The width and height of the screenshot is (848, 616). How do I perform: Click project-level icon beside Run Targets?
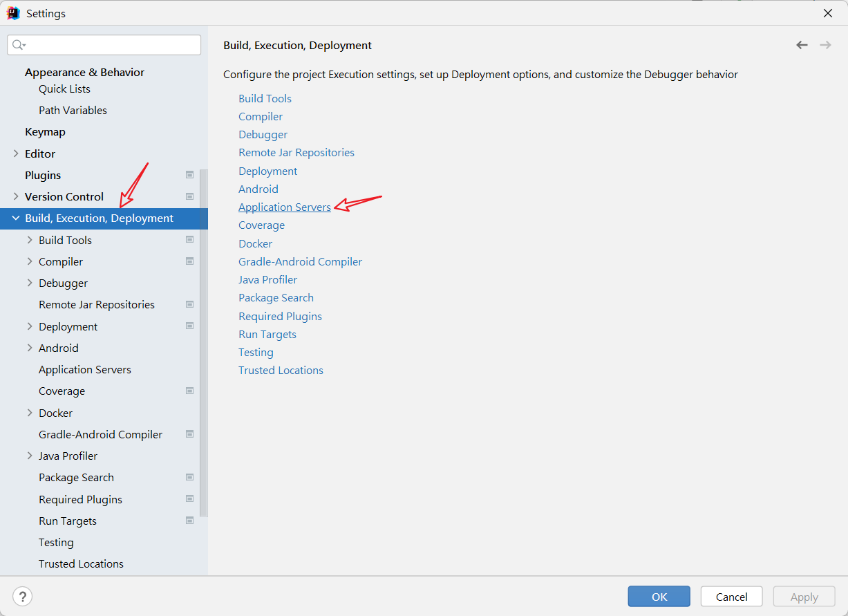point(189,521)
